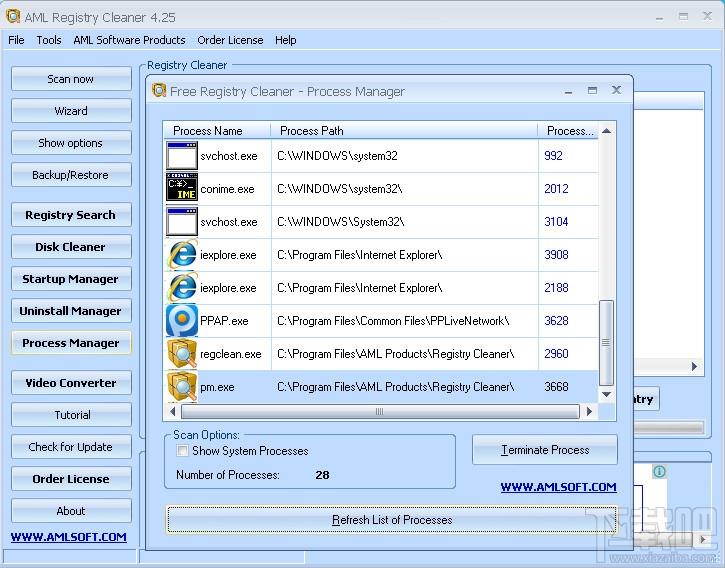Viewport: 725px width, 568px height.
Task: Open the About button
Action: click(71, 511)
